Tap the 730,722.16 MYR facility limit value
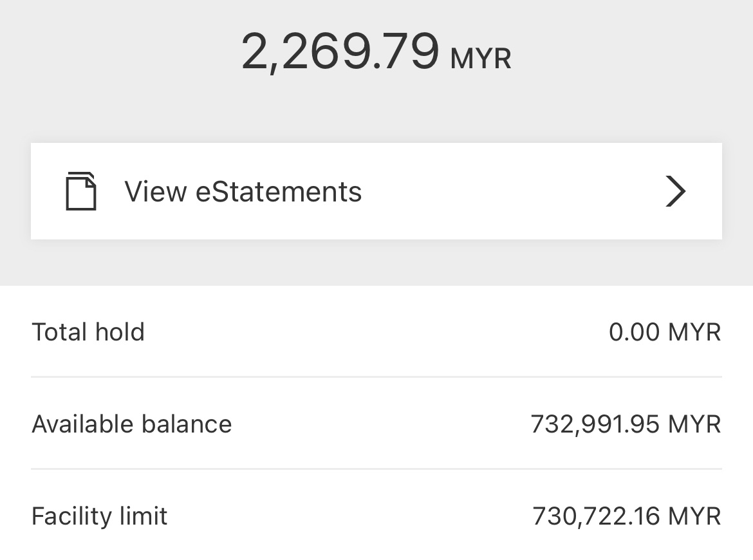This screenshot has height=560, width=753. click(x=627, y=517)
